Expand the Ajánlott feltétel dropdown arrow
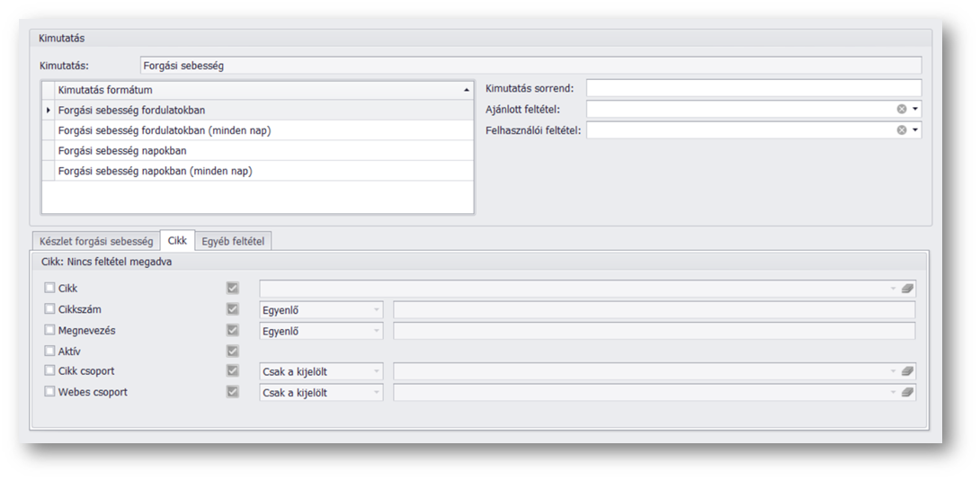The width and height of the screenshot is (980, 481). (914, 109)
